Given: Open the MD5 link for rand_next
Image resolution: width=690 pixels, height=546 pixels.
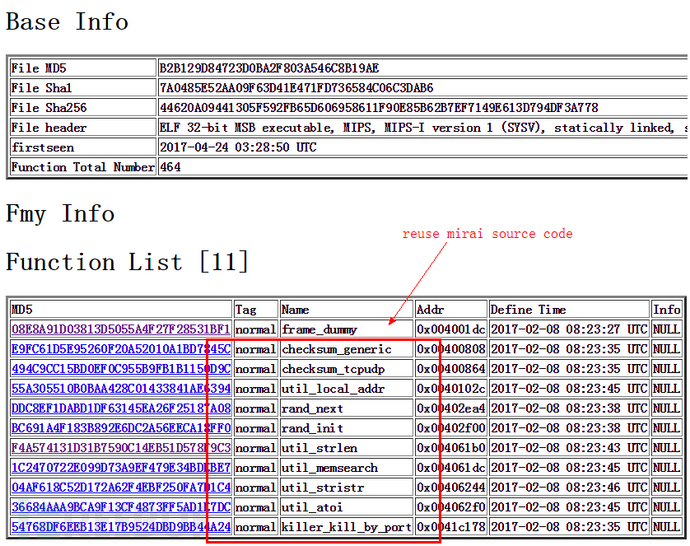Looking at the screenshot, I should point(121,408).
